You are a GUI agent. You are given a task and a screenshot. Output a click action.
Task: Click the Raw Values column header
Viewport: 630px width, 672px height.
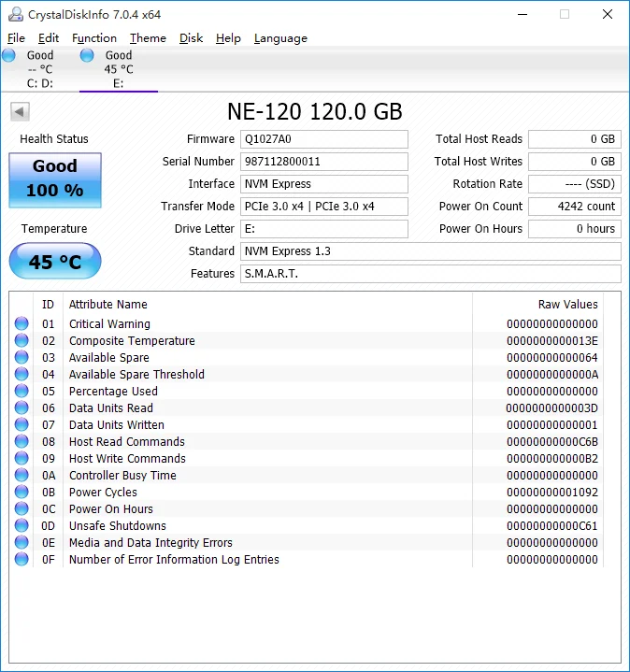pos(537,305)
